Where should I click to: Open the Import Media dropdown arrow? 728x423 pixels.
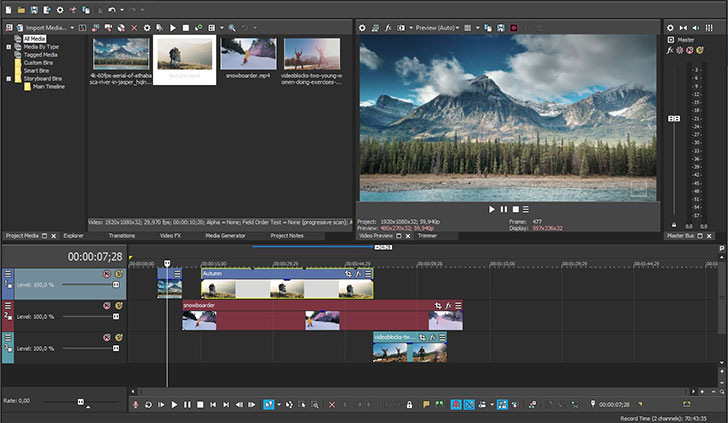pyautogui.click(x=72, y=28)
